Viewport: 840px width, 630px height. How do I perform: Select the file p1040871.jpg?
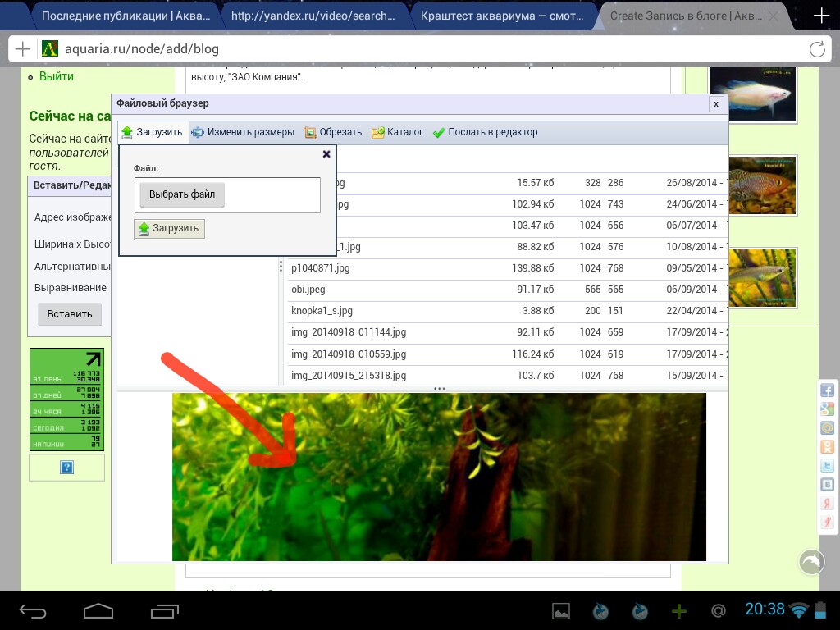click(x=321, y=268)
